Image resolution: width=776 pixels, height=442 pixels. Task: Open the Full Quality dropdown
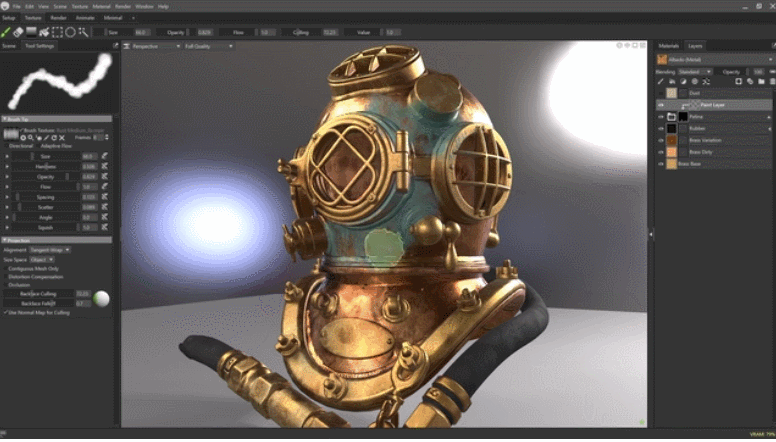[207, 46]
